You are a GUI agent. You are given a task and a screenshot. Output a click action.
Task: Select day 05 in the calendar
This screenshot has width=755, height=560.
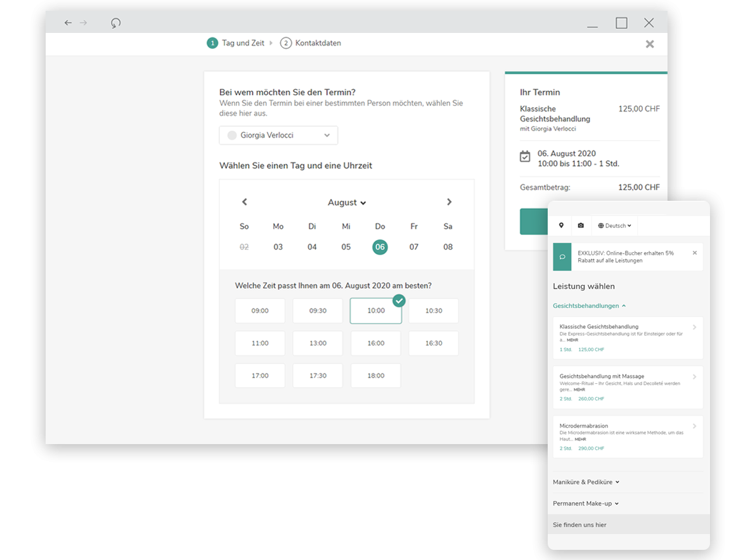(346, 247)
